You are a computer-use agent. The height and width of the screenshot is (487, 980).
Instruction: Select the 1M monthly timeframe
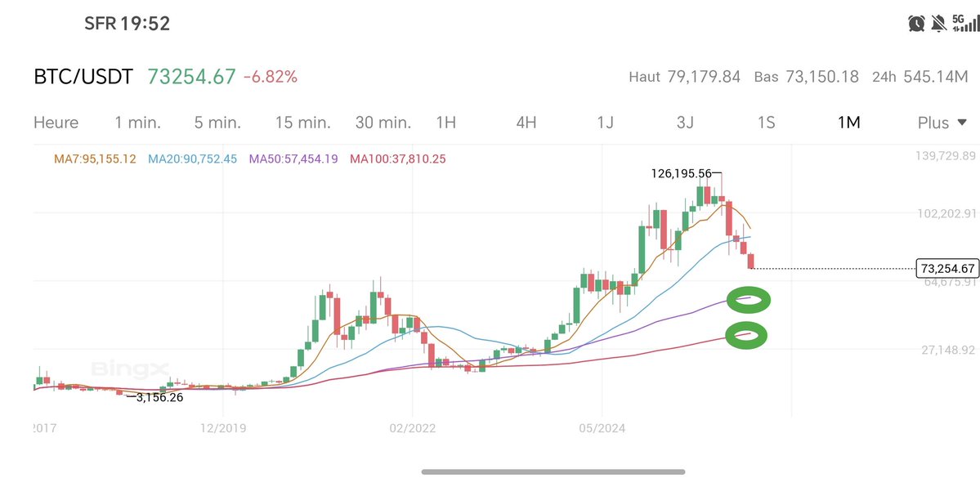coord(848,123)
